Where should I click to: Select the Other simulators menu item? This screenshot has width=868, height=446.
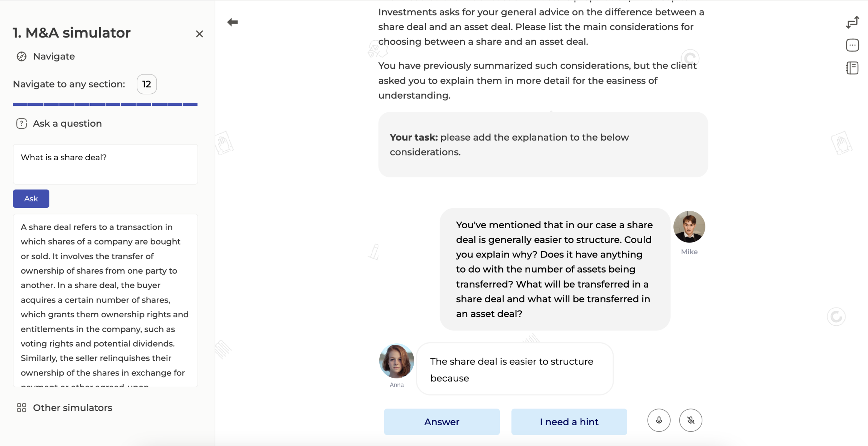tap(73, 408)
